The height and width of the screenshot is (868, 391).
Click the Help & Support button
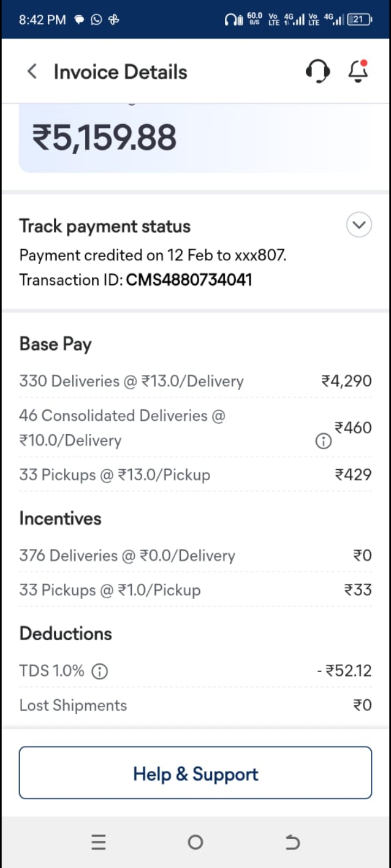point(195,773)
